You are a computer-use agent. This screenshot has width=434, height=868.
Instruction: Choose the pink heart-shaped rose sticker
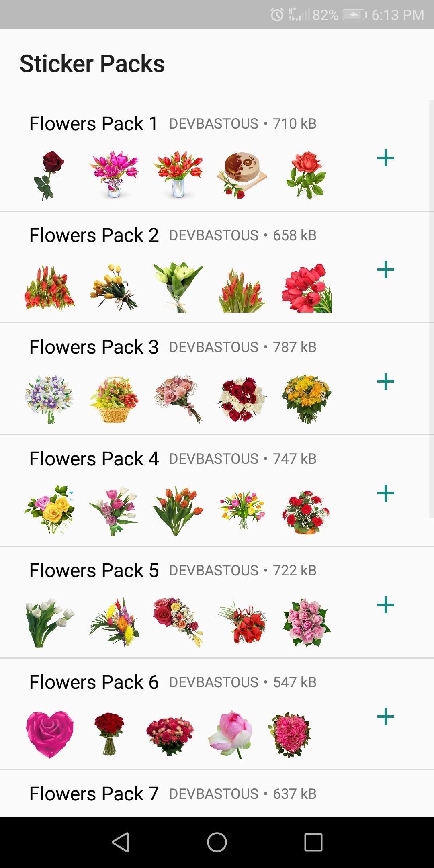pyautogui.click(x=50, y=734)
